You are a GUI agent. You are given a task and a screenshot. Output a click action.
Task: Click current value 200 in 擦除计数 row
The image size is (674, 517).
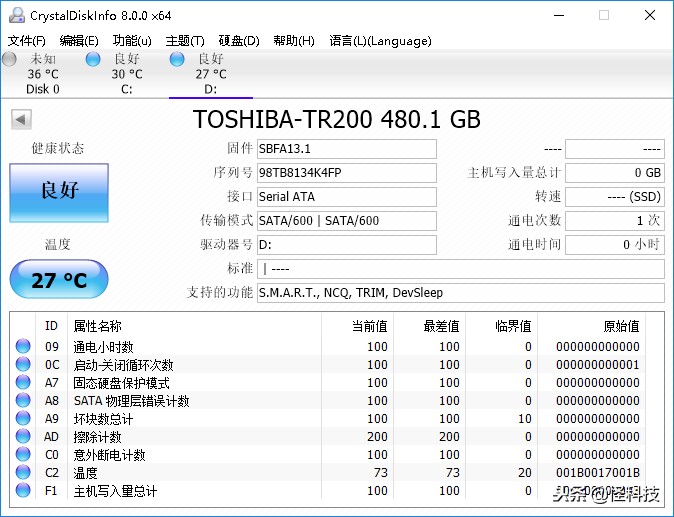pos(377,437)
